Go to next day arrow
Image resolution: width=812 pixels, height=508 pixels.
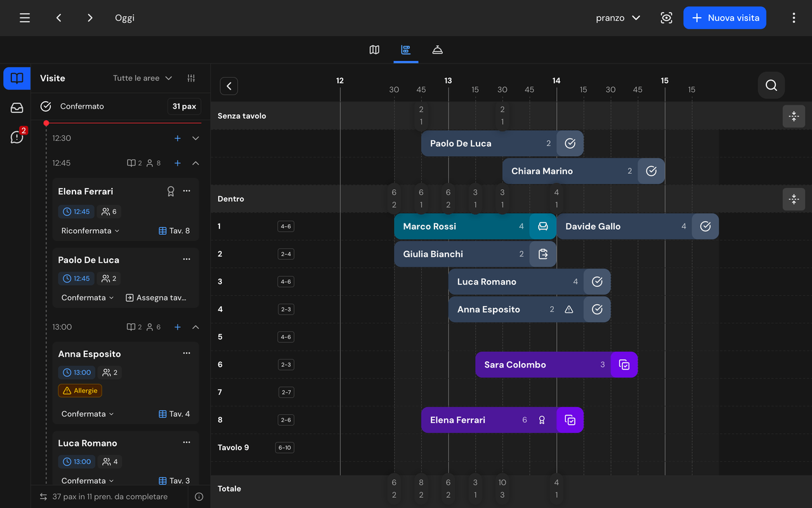89,18
